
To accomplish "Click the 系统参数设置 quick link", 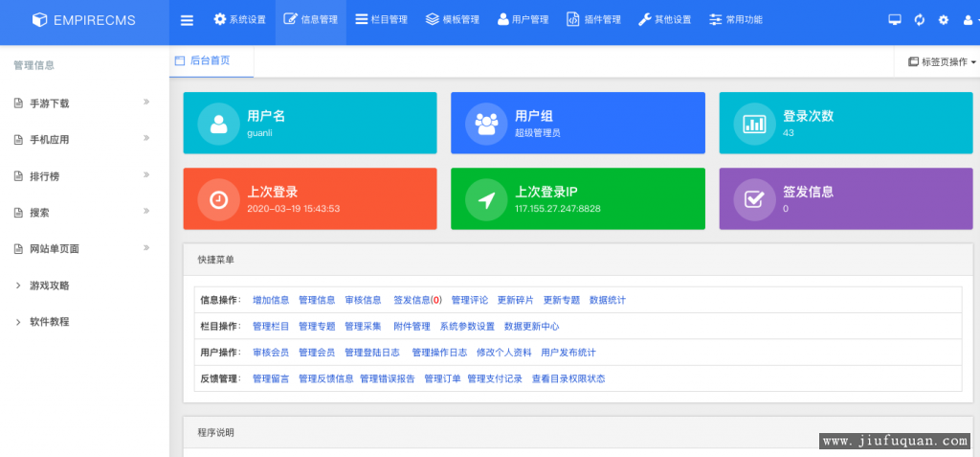I will [x=467, y=326].
